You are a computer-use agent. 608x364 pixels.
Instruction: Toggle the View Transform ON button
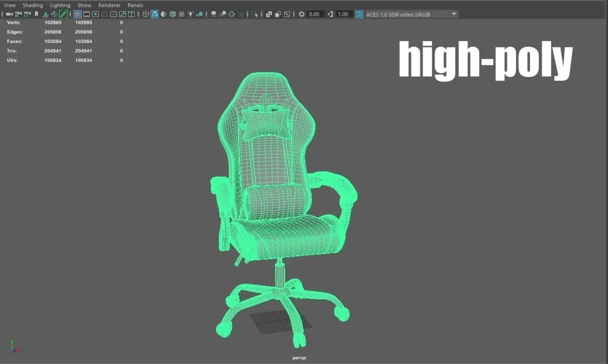[359, 14]
